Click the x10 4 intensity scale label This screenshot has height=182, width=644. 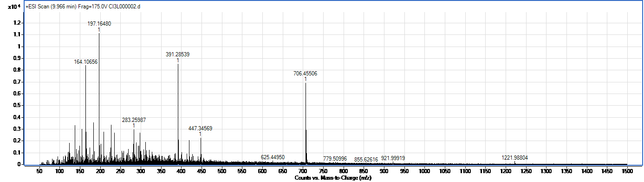point(14,7)
